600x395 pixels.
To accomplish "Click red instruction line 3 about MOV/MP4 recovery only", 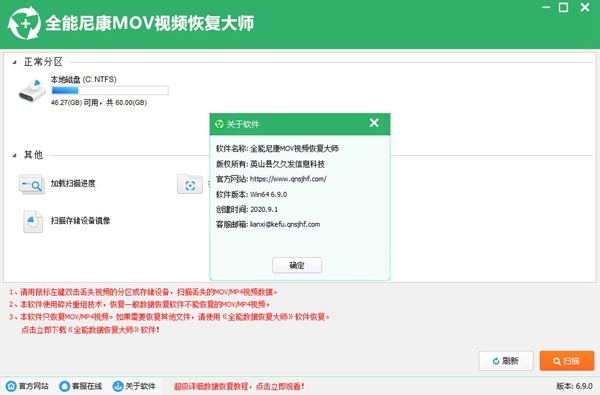I will (170, 317).
